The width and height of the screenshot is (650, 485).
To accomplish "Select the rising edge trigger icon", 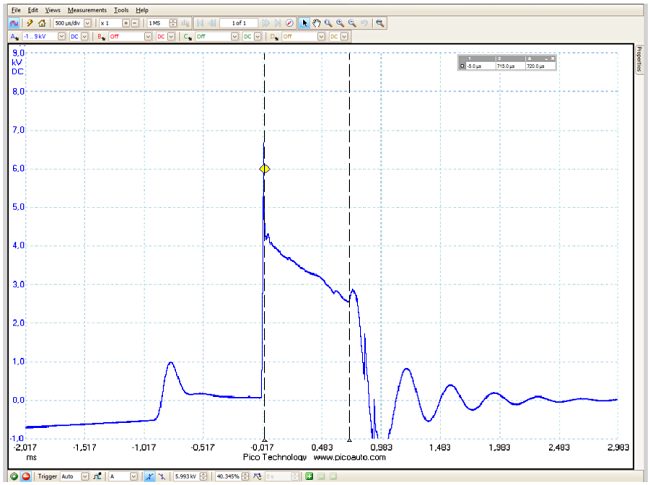I will coord(147,477).
